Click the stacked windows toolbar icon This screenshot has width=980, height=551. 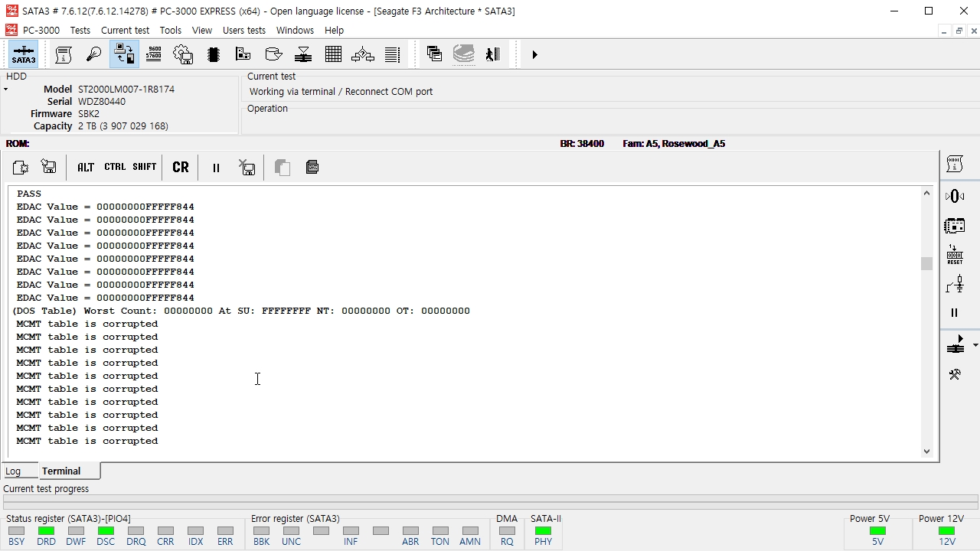coord(434,54)
